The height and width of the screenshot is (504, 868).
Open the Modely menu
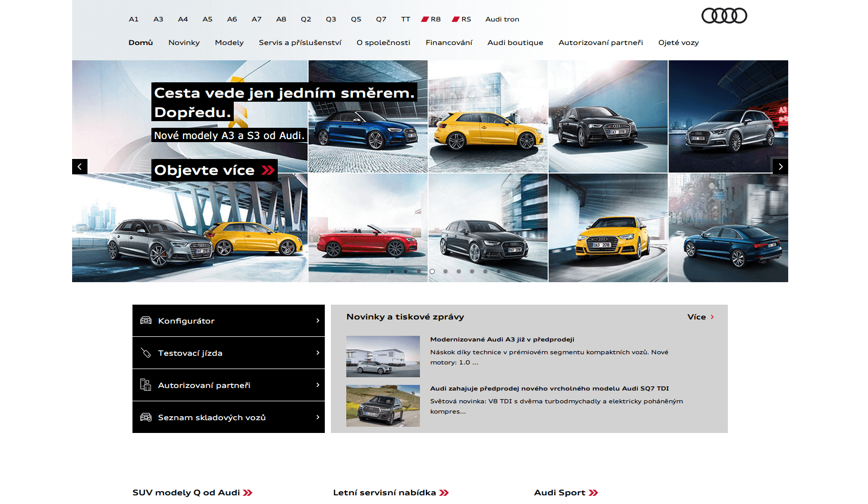pyautogui.click(x=229, y=42)
